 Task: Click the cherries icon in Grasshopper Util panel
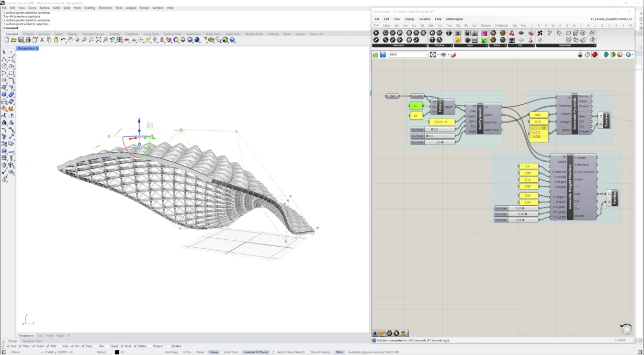click(x=512, y=33)
